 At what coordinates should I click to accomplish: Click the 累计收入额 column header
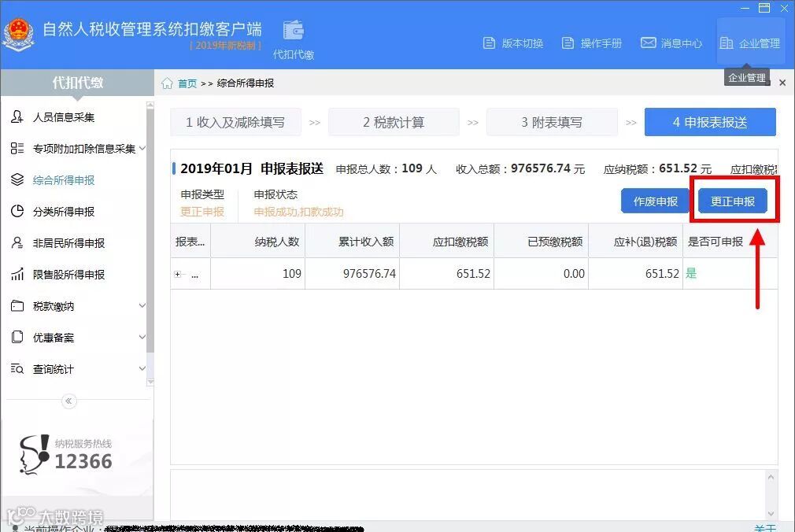353,242
